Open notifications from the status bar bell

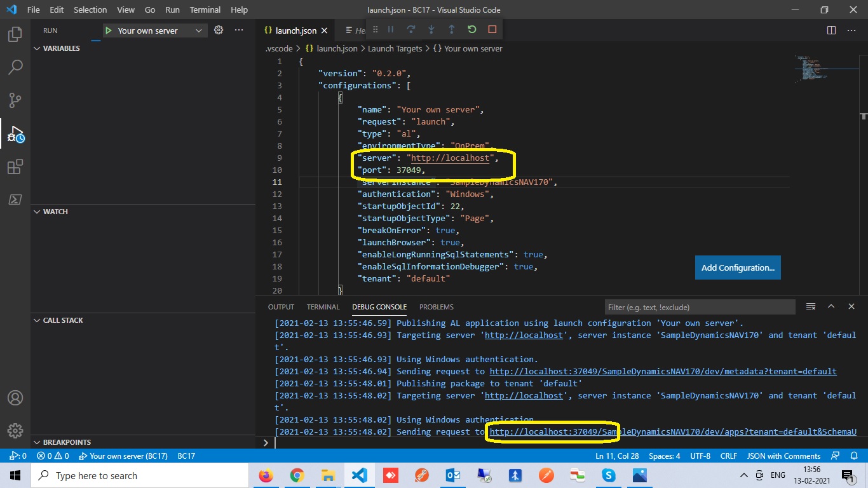(x=854, y=456)
